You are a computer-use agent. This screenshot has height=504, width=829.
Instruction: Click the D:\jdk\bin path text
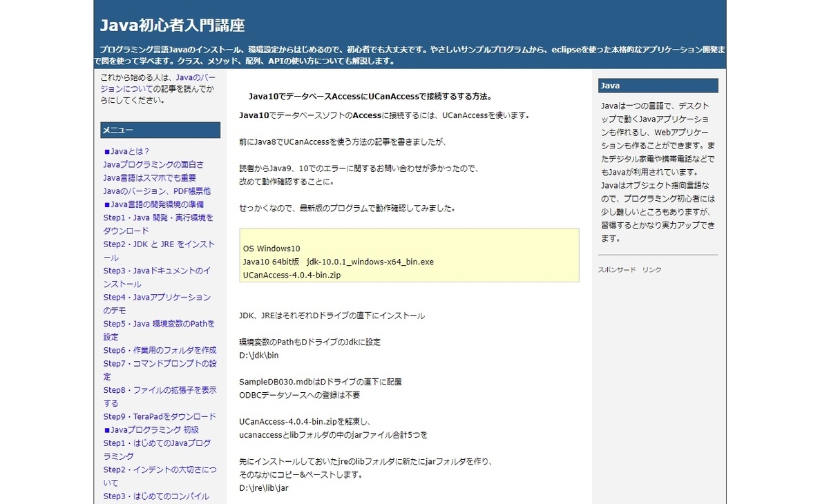[259, 355]
